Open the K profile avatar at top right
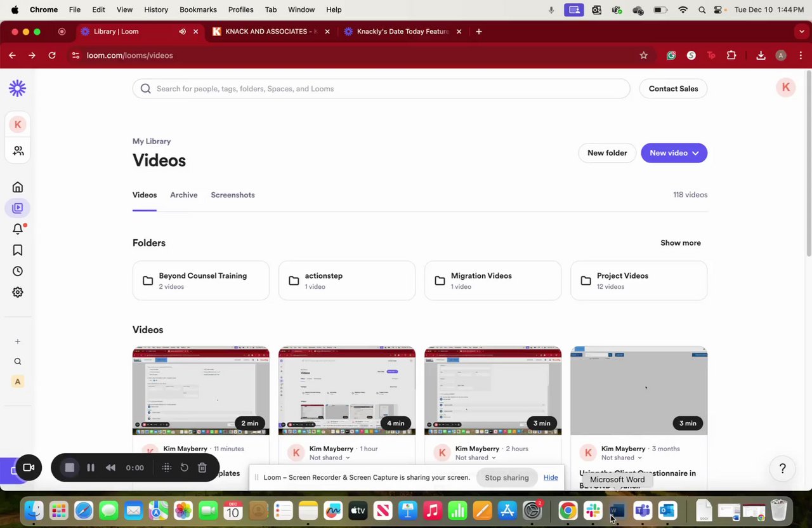 pos(785,88)
